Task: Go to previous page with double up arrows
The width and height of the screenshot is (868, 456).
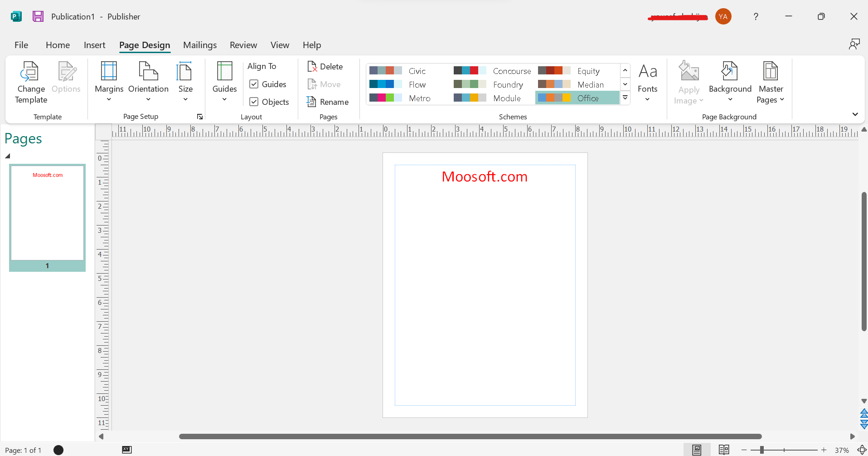Action: coord(864,413)
